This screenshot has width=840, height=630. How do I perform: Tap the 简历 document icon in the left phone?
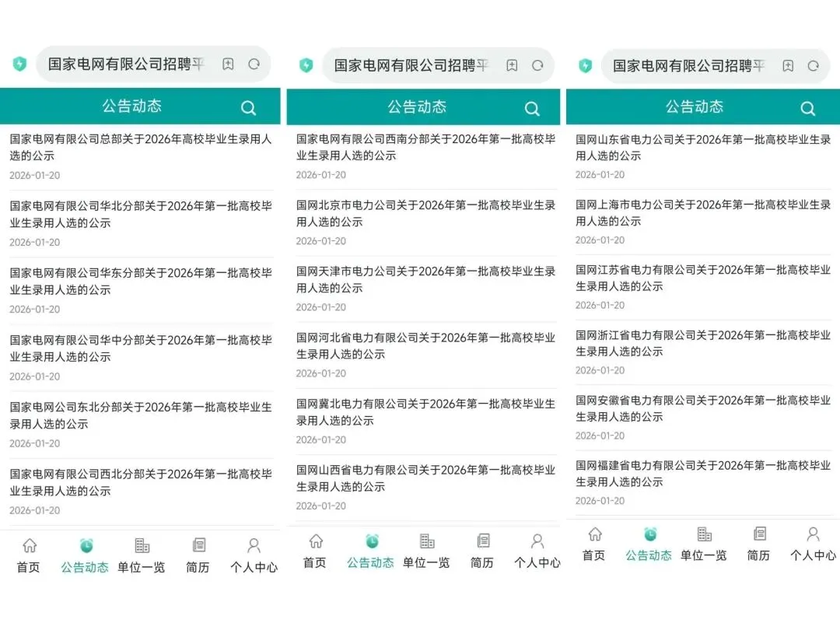pos(199,545)
